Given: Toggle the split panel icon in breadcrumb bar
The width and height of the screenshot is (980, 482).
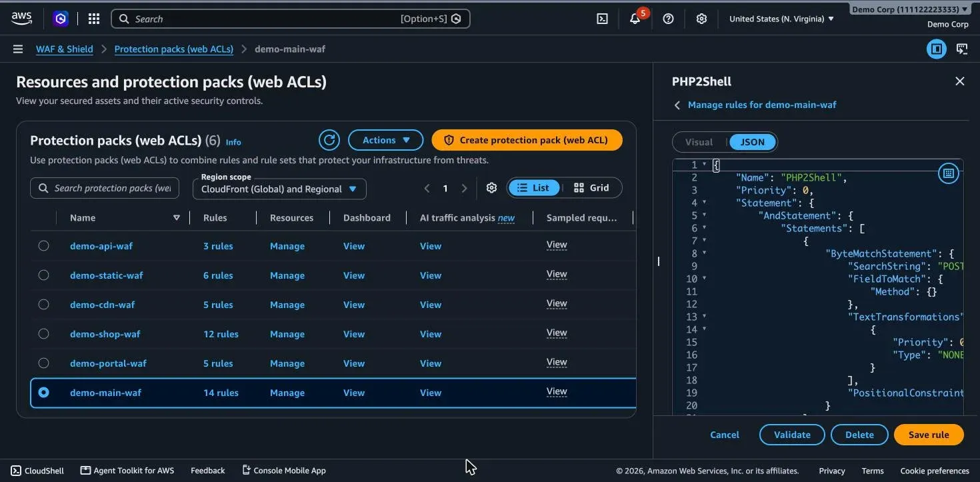Looking at the screenshot, I should coord(937,49).
